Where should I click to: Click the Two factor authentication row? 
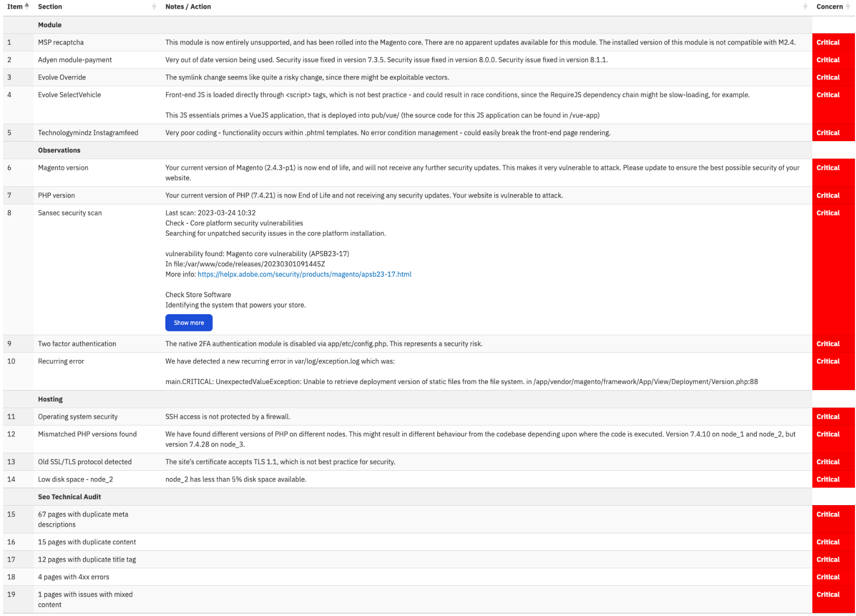(x=429, y=343)
